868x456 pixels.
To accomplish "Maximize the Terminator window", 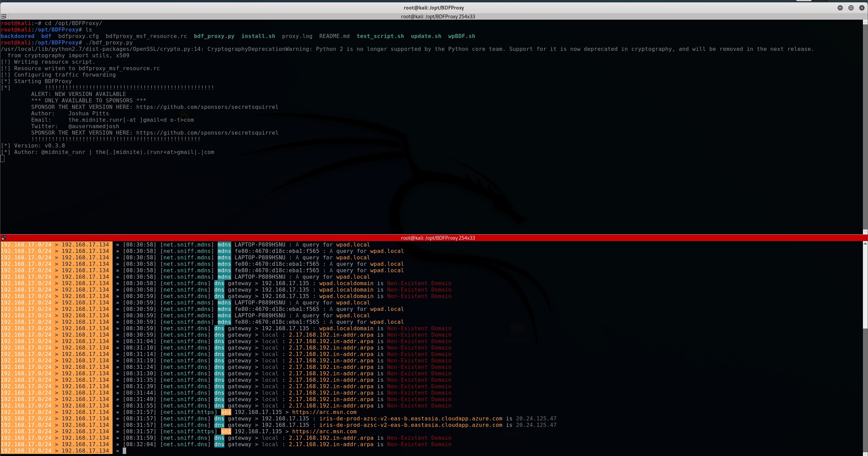I will (x=851, y=8).
